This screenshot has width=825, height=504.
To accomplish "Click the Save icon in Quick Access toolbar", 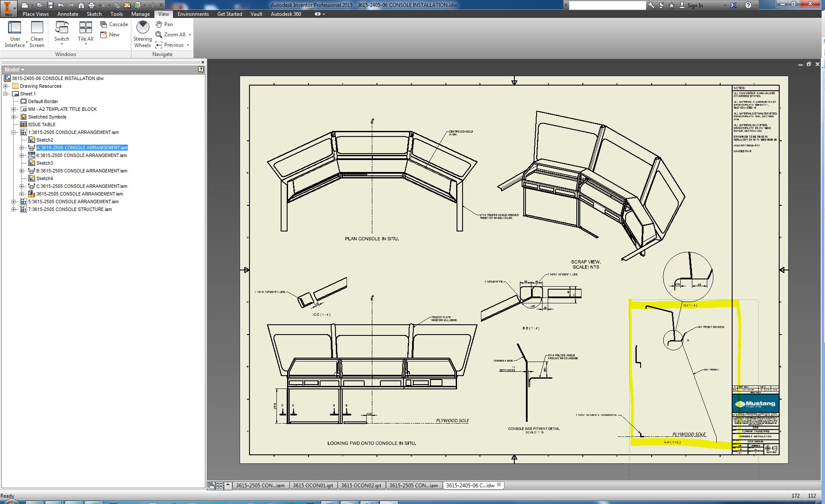I will 51,5.
